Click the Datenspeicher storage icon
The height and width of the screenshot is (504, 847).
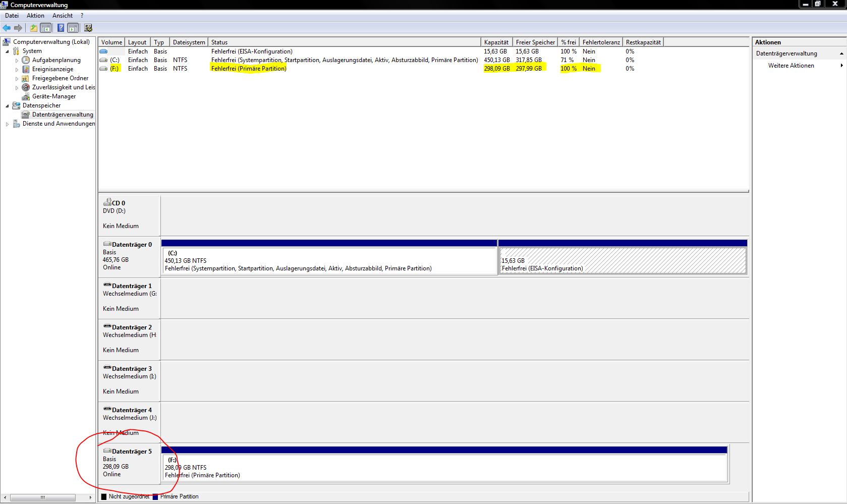[16, 105]
